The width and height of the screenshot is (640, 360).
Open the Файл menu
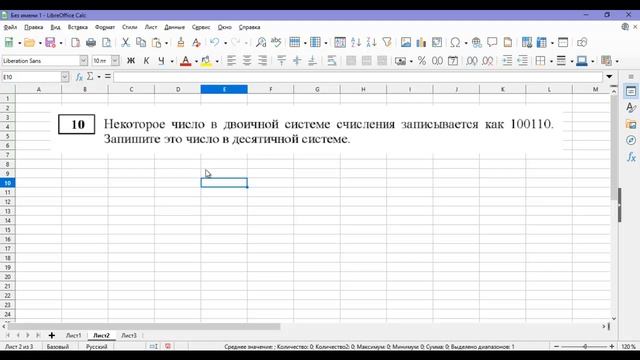coord(10,27)
